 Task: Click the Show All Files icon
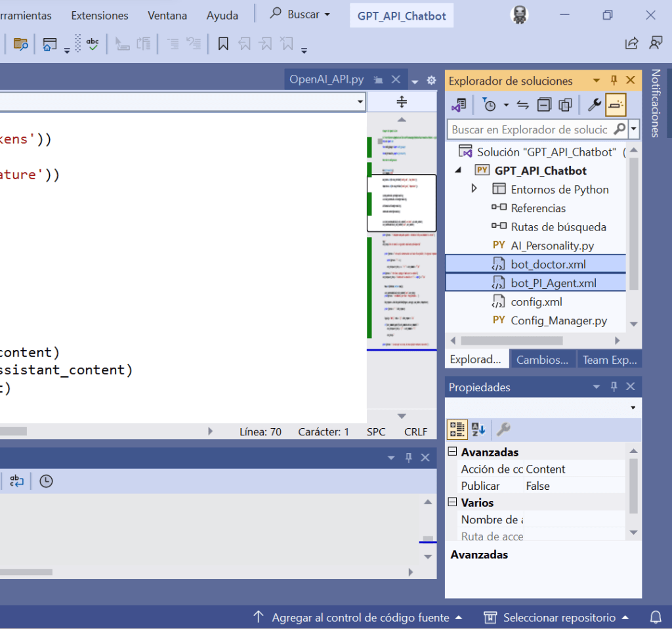tap(565, 104)
